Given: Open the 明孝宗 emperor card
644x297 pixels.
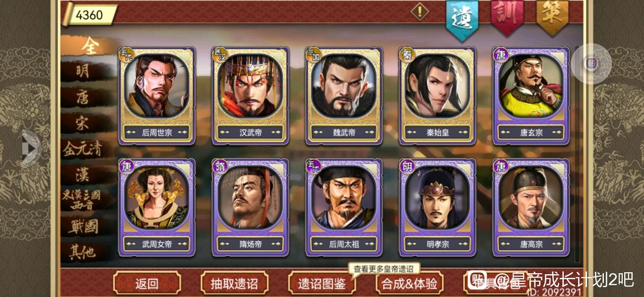Looking at the screenshot, I should point(437,207).
